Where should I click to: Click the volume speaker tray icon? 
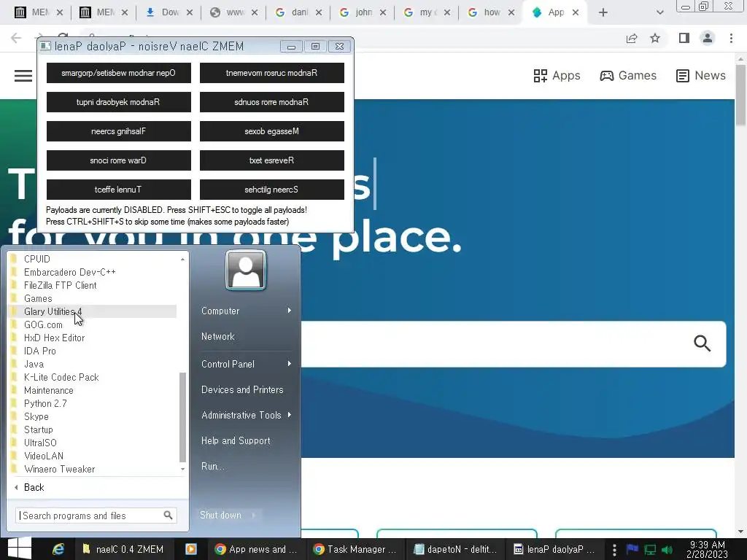pos(667,550)
